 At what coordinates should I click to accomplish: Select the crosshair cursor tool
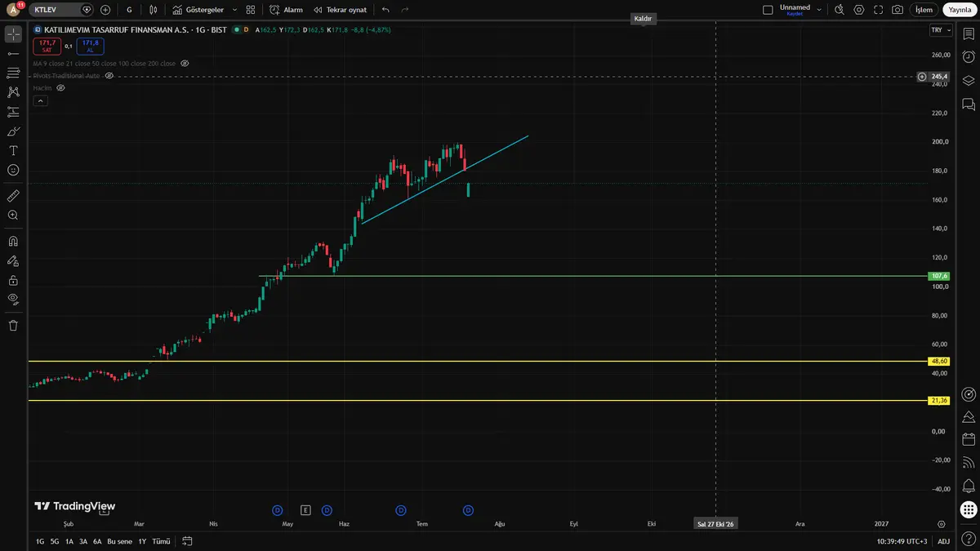(13, 34)
